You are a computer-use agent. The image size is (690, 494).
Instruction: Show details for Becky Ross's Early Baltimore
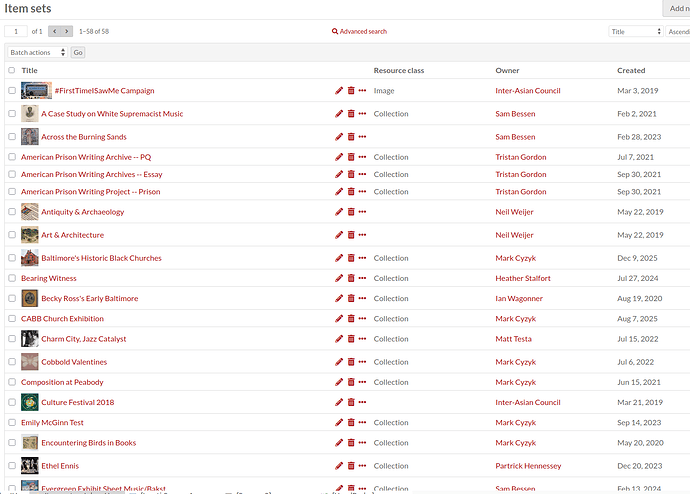click(362, 299)
